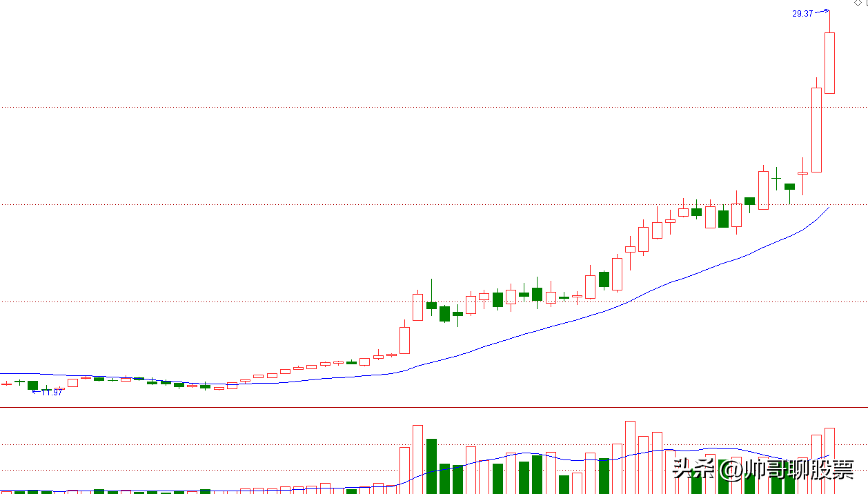Select the 29.37 highest price label
This screenshot has width=868, height=494.
click(802, 13)
